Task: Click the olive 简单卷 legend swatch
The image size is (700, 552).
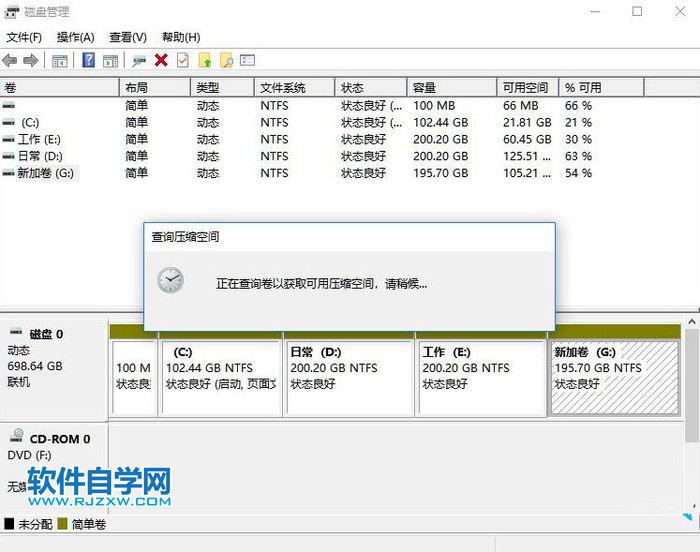Action: tap(62, 523)
